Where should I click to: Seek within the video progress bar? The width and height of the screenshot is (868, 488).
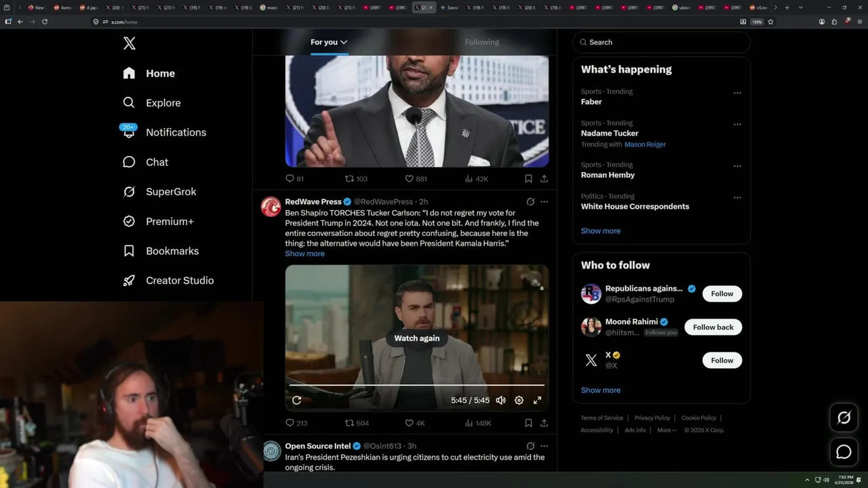tap(417, 385)
